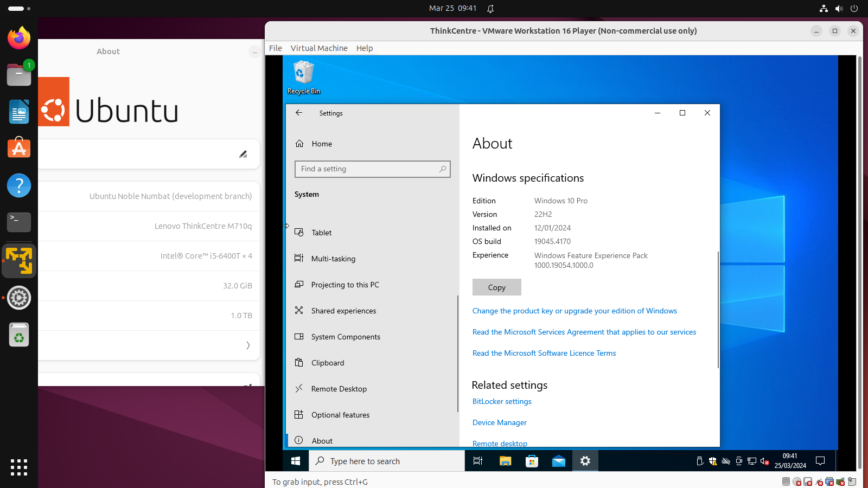Click the network icon in the Windows tray
Image resolution: width=868 pixels, height=488 pixels.
pos(752,461)
